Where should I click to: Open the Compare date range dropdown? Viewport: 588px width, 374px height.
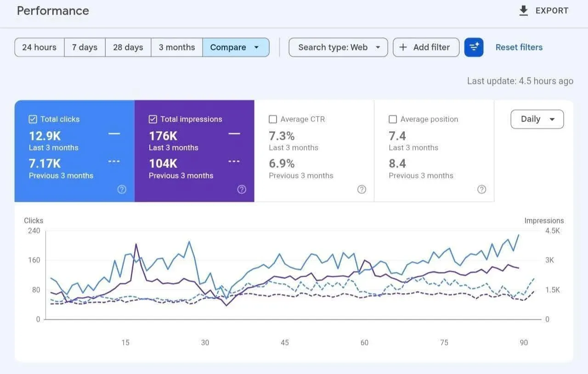tap(236, 47)
